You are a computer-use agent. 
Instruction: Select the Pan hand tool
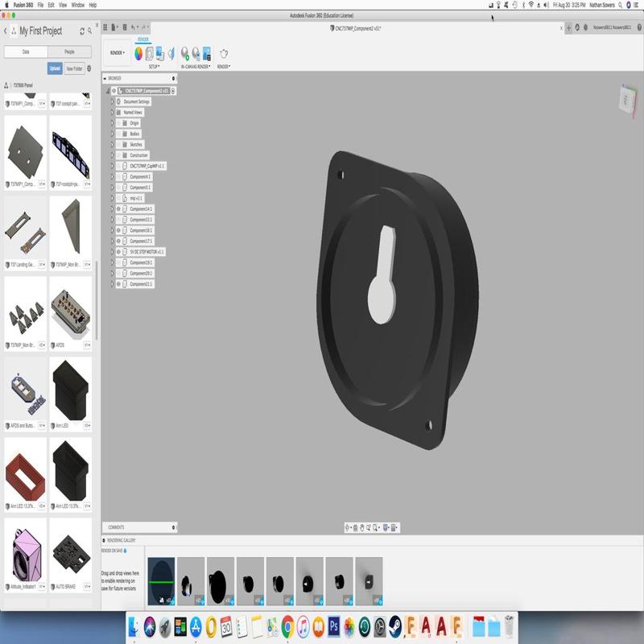[x=361, y=528]
